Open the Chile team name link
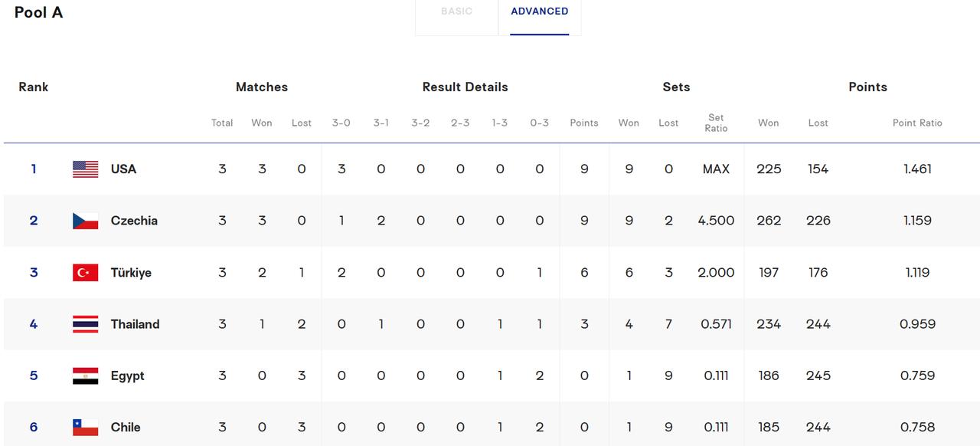Screen dimensions: 980x446 tap(126, 428)
